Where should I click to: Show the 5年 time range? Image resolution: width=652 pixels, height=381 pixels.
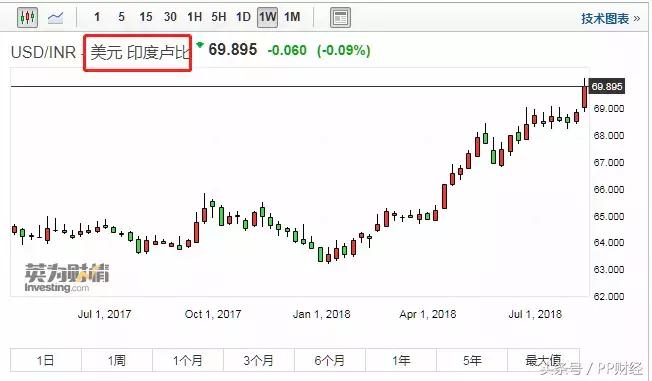pos(472,360)
